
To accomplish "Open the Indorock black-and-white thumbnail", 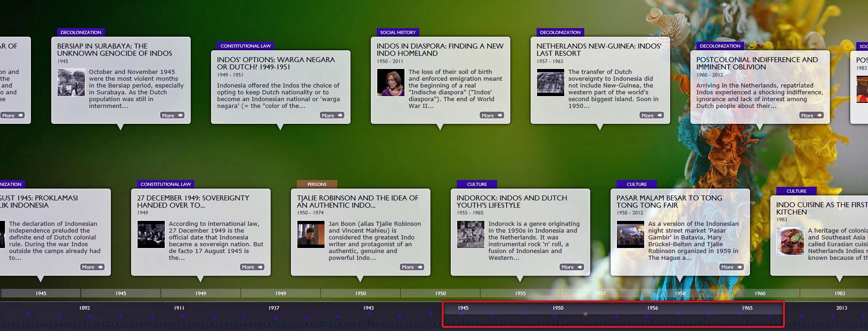I will point(470,234).
